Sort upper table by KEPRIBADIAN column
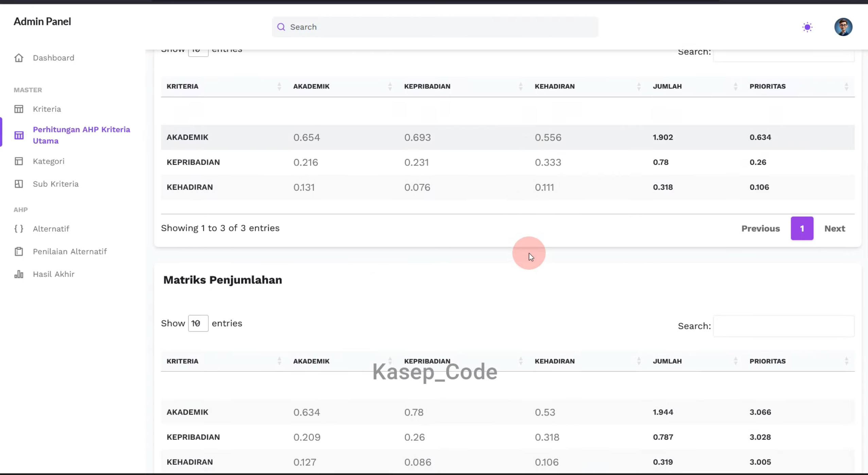This screenshot has width=868, height=475. click(520, 86)
